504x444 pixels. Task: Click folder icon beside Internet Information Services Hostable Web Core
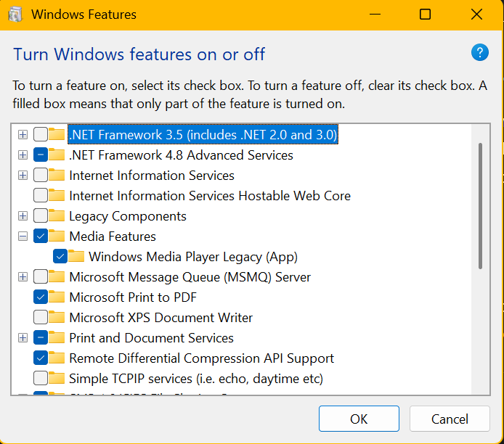coord(57,195)
